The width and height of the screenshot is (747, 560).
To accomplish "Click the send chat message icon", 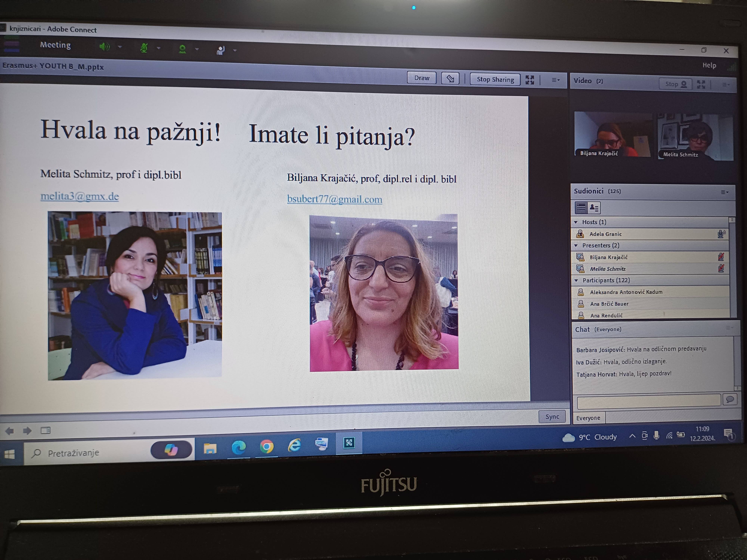I will tap(729, 400).
